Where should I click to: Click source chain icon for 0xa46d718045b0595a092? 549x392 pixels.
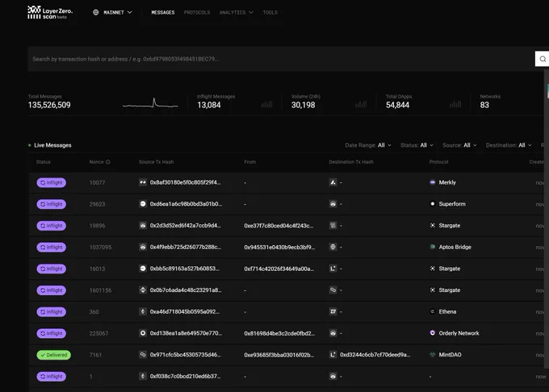pos(143,311)
